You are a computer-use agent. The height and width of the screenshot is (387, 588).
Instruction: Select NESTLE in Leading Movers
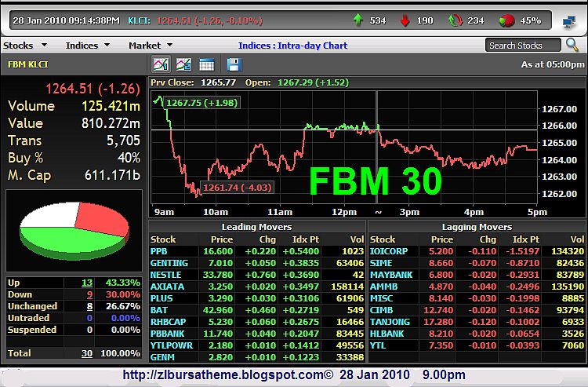coord(165,275)
